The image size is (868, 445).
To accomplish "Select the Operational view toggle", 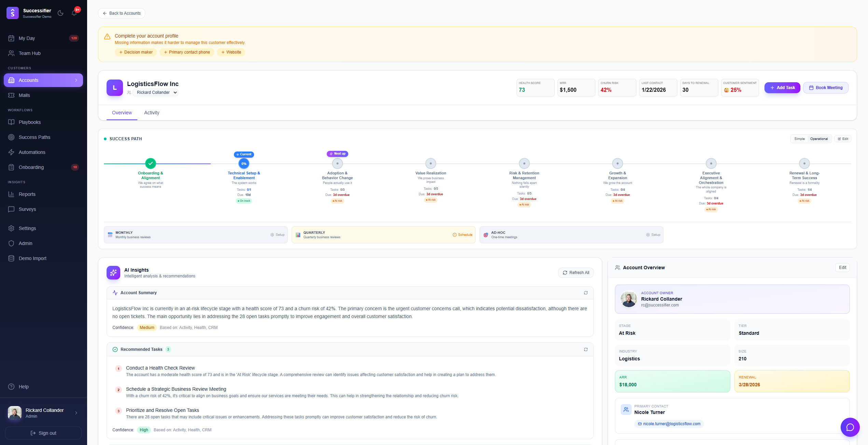I will 819,139.
